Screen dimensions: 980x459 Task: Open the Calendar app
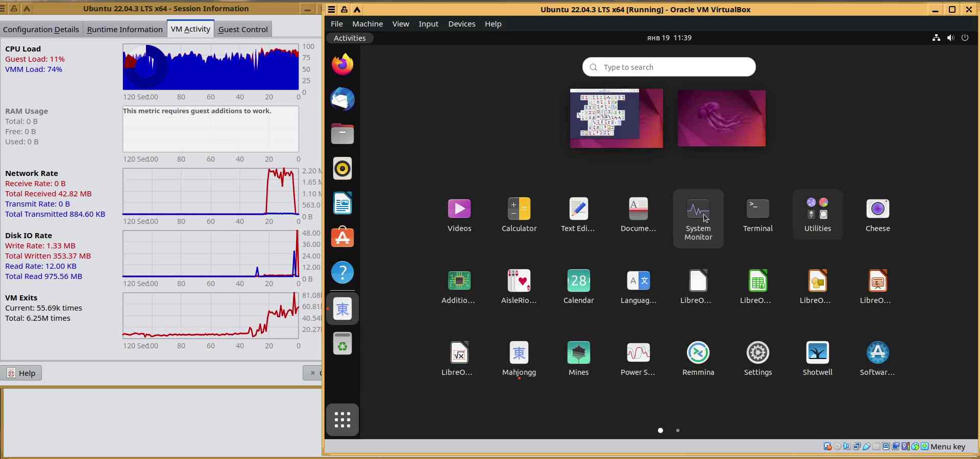(x=578, y=287)
